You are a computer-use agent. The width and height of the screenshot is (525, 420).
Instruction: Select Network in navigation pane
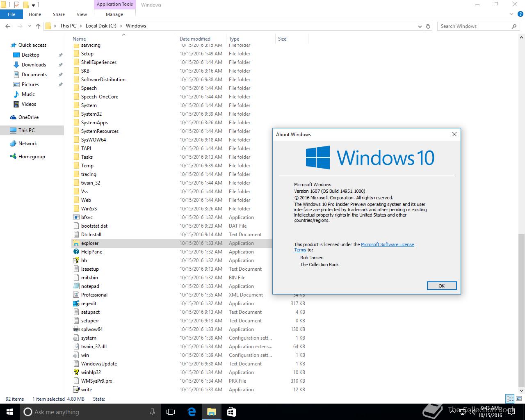[x=27, y=144]
